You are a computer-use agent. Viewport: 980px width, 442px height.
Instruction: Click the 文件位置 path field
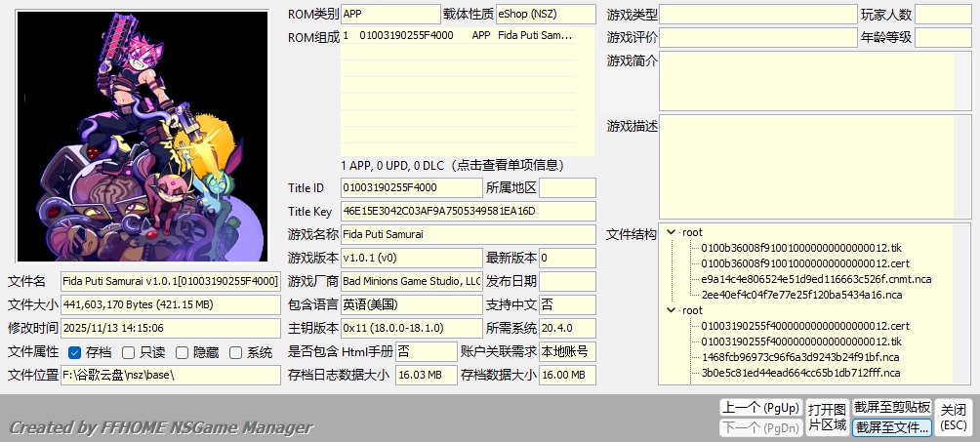pyautogui.click(x=170, y=375)
